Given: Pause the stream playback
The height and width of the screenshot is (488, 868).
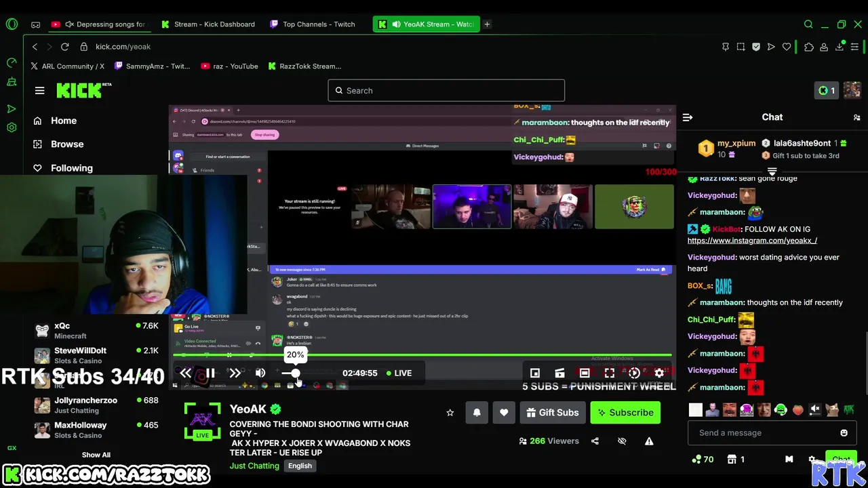Looking at the screenshot, I should point(210,373).
